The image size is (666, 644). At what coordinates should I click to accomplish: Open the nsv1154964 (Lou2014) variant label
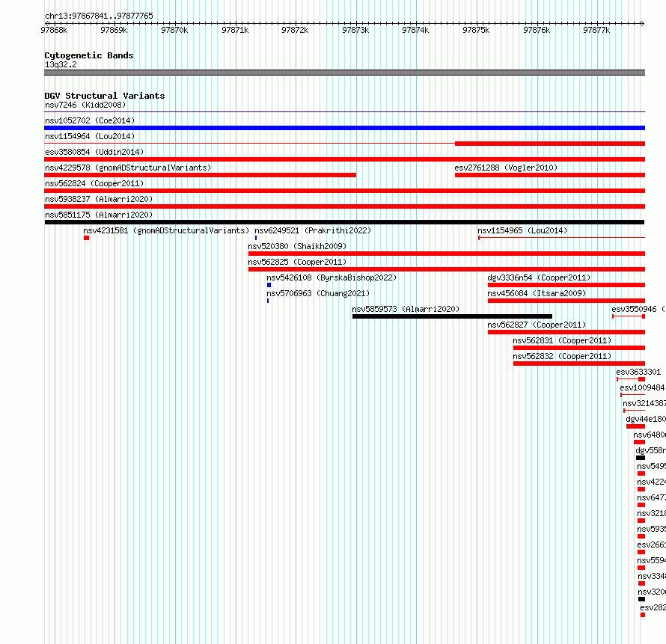point(90,136)
